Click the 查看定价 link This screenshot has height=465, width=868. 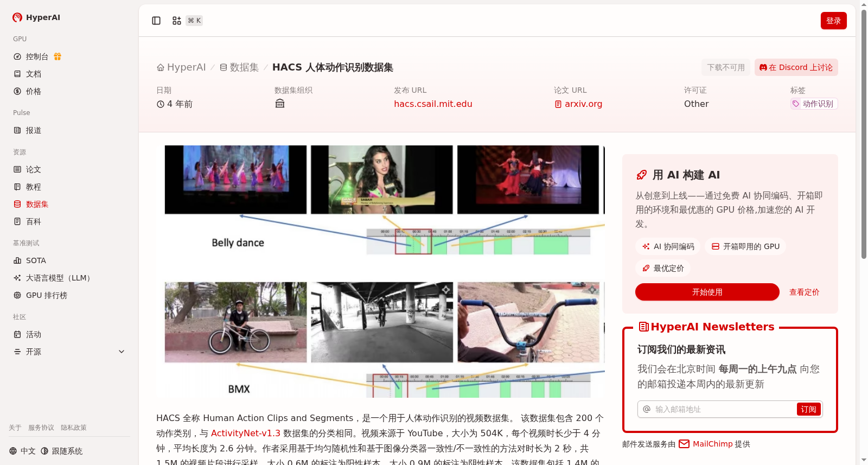click(x=805, y=292)
